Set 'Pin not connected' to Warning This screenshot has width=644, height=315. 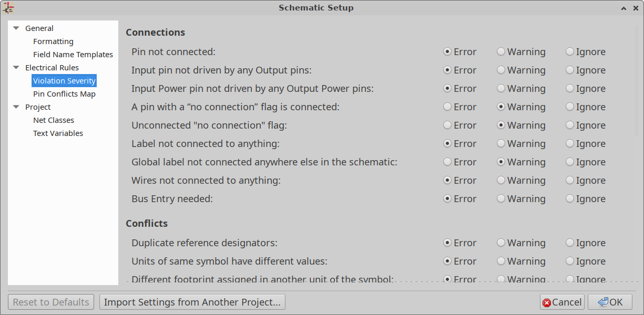click(x=500, y=51)
